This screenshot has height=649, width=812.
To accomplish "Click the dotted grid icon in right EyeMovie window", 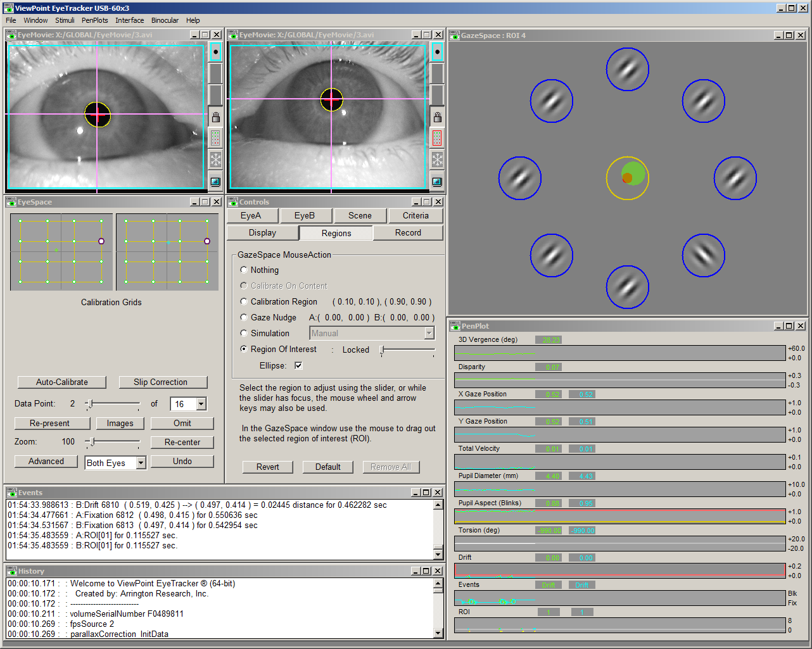I will [x=437, y=138].
